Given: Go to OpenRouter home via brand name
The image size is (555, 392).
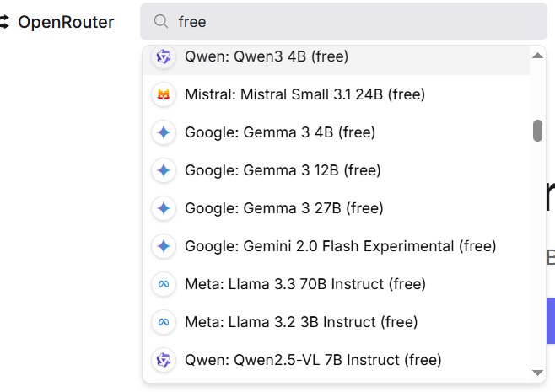Looking at the screenshot, I should [x=66, y=22].
